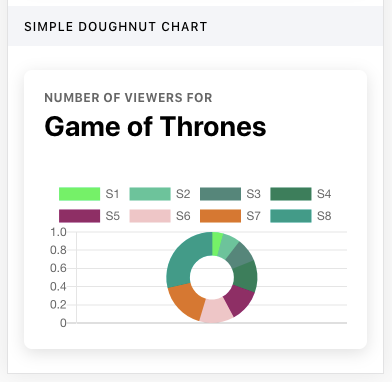Image resolution: width=392 pixels, height=382 pixels.
Task: Select the dark green S4 doughnut slice
Action: coord(246,277)
